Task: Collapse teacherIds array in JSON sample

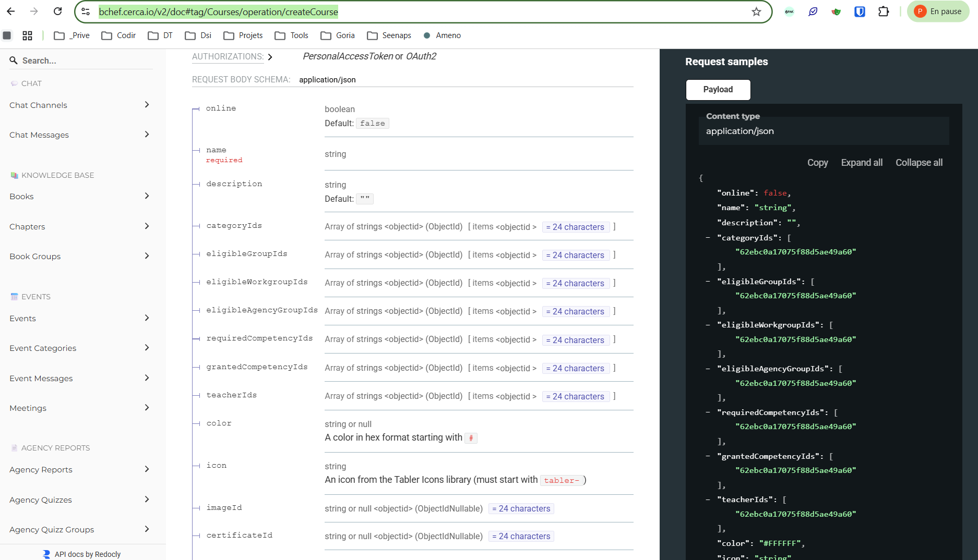Action: point(708,500)
